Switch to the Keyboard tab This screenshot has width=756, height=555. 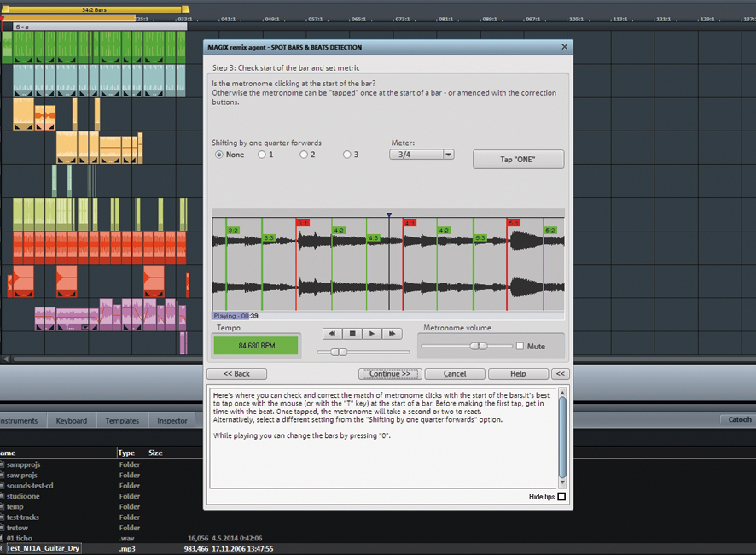click(x=72, y=420)
